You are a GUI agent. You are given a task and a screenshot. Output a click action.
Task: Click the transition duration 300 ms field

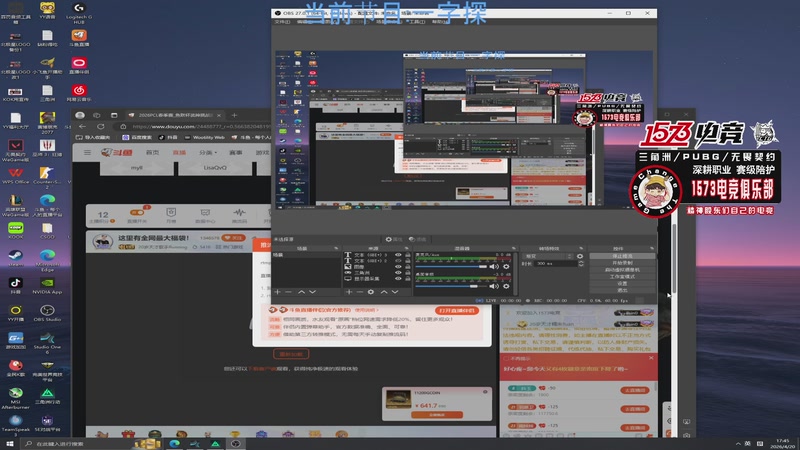[x=555, y=263]
